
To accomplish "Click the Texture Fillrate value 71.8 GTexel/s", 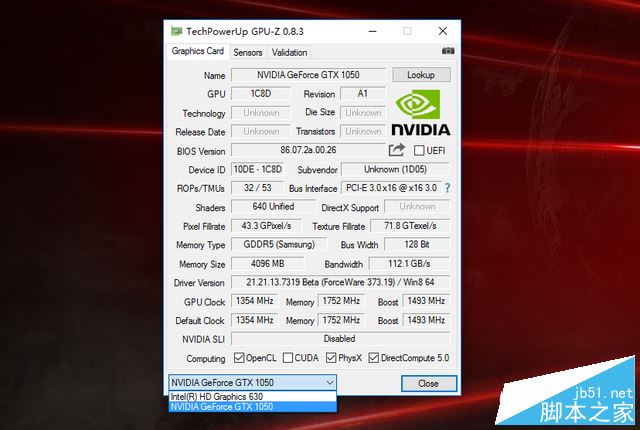I will click(410, 226).
